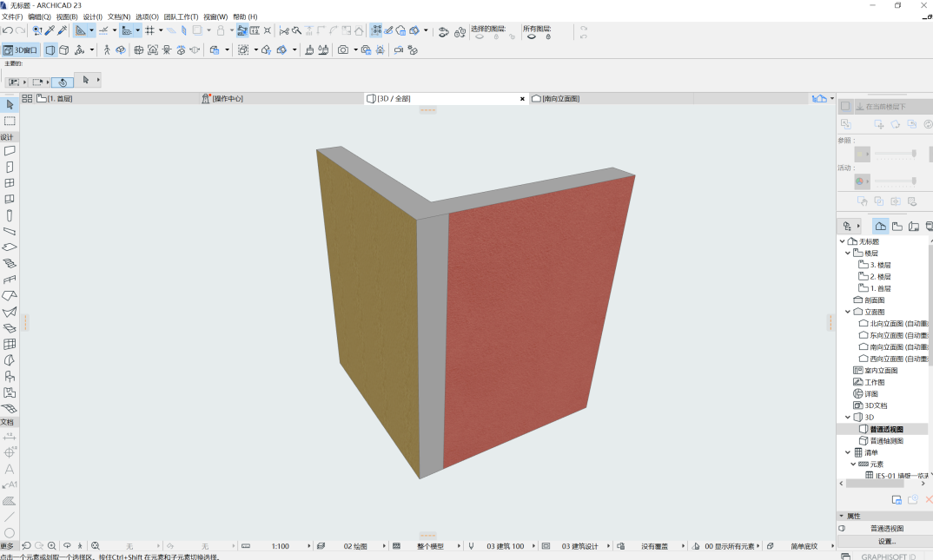Select the Door tool in toolbox

10,167
